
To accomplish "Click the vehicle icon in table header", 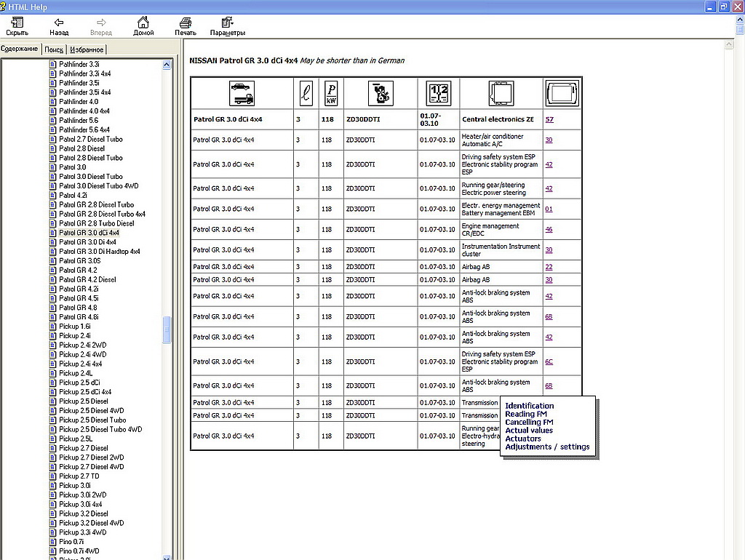I will [242, 93].
